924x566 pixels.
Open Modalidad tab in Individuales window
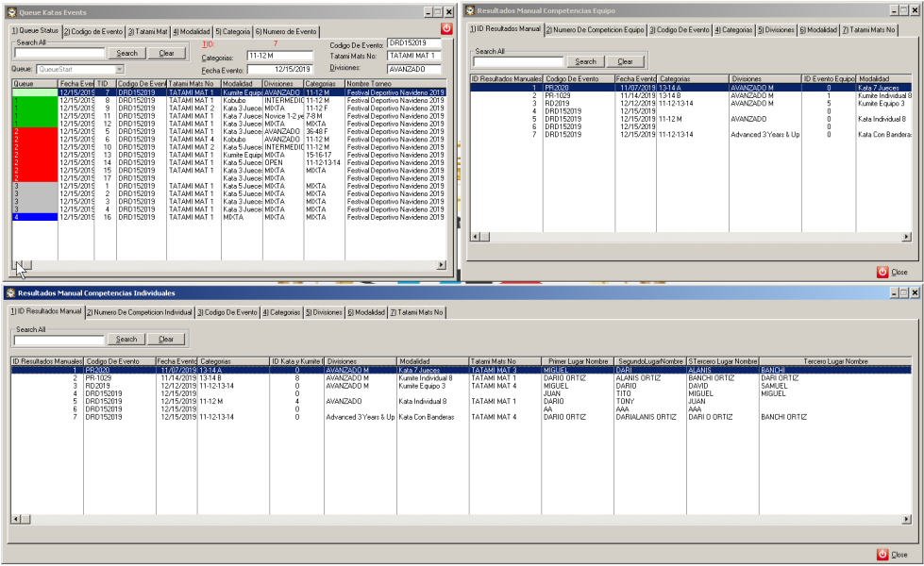point(366,313)
